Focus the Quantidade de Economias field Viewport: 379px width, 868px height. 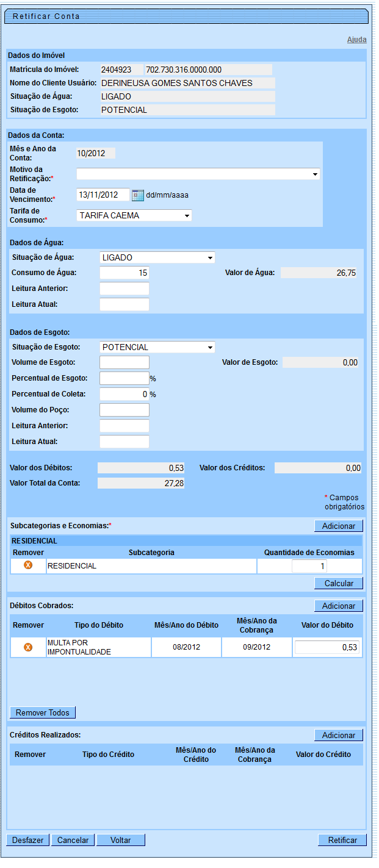tap(309, 566)
